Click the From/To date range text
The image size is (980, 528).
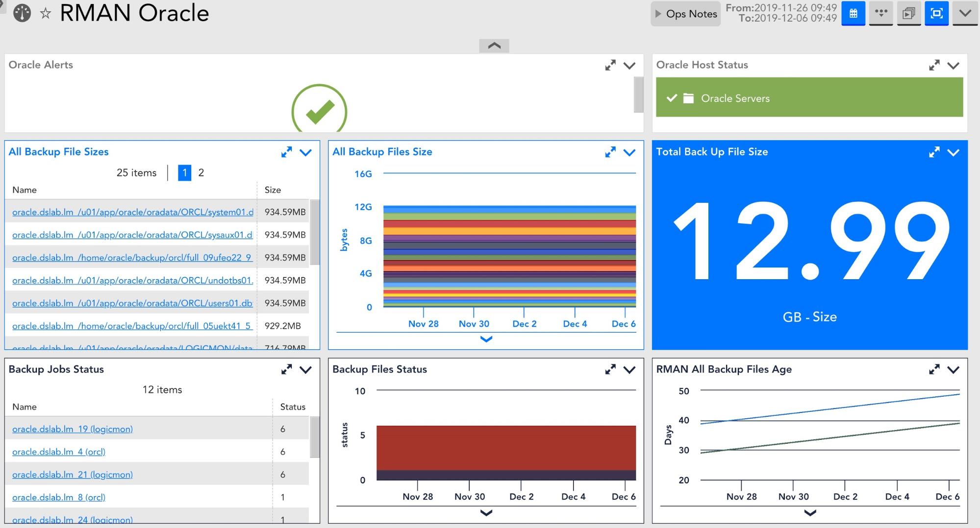click(781, 13)
